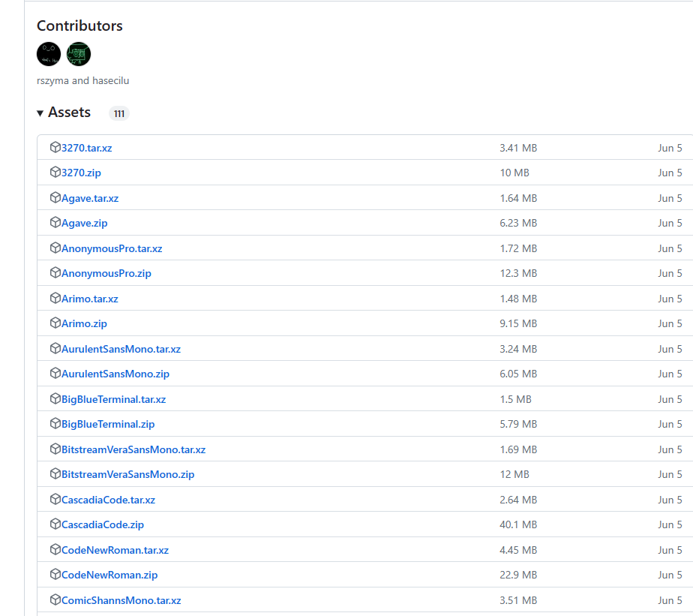The image size is (693, 616).
Task: Download CascadiaCode.zip
Action: click(103, 525)
